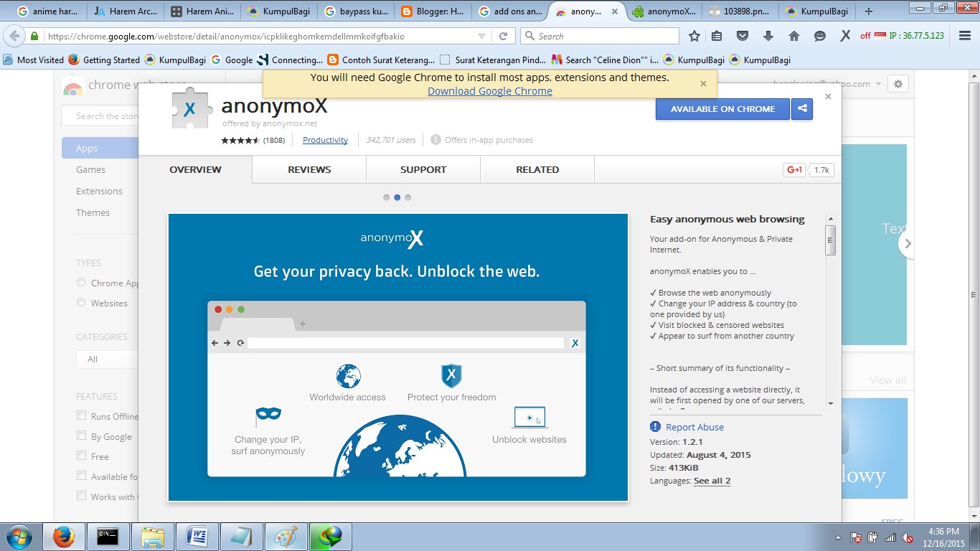Close the active anonymoX browser tab
This screenshot has height=551, width=980.
coord(614,11)
